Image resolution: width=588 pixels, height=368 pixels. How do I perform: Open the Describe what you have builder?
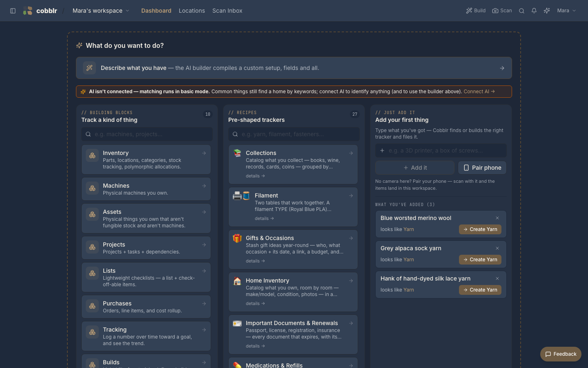pos(294,68)
